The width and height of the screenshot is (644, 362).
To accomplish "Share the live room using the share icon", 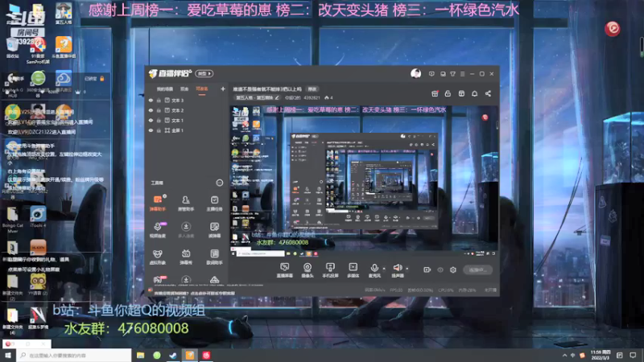I will 488,93.
